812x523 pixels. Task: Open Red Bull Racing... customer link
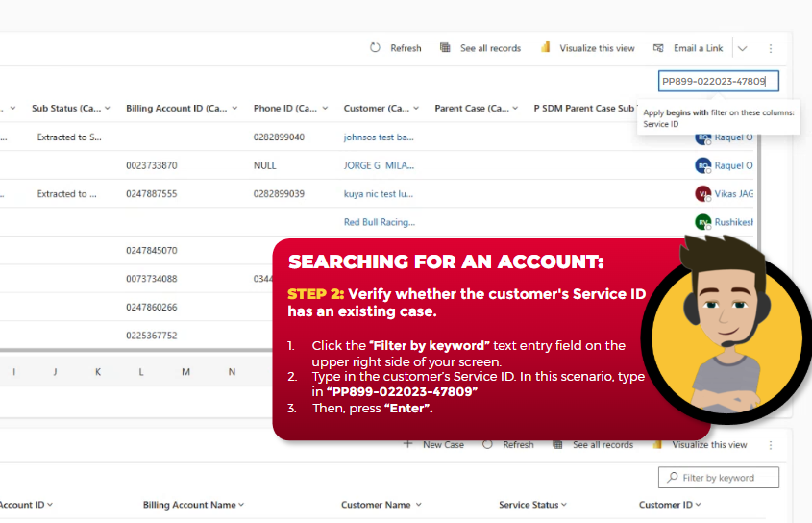tap(379, 222)
